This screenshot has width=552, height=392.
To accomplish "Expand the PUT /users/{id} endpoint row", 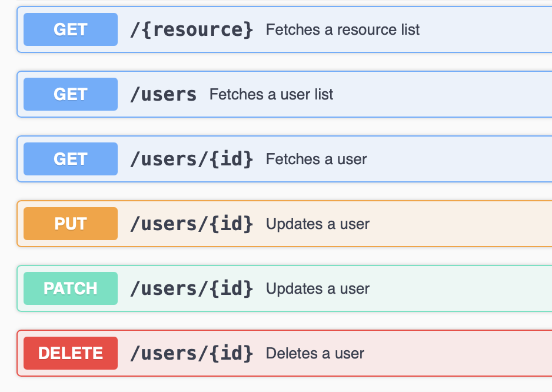I will (x=412, y=224).
